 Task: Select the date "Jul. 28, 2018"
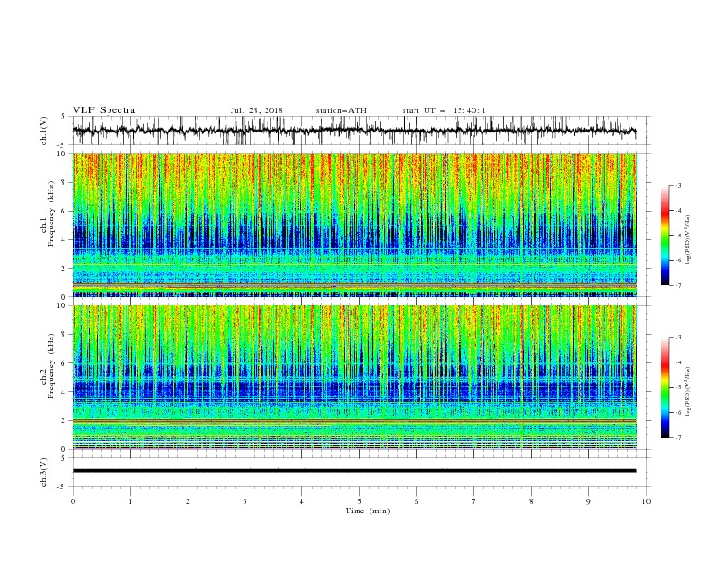pyautogui.click(x=256, y=110)
